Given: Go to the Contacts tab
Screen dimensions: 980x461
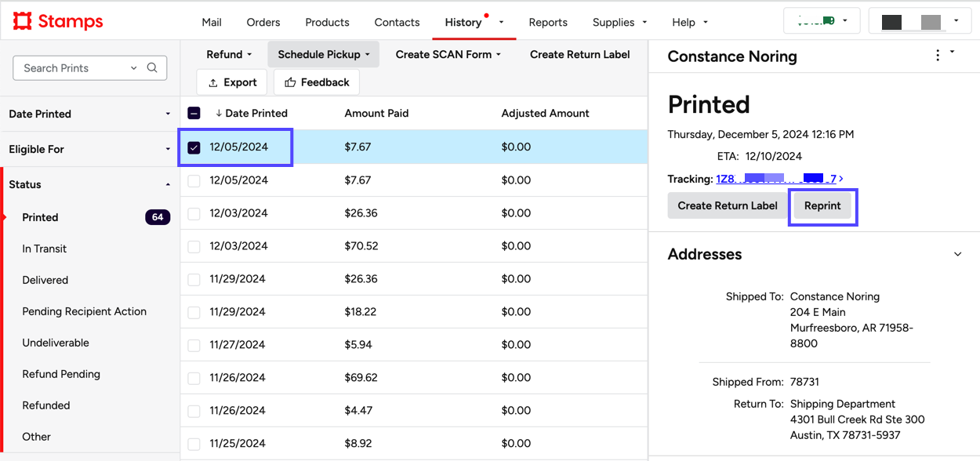Looking at the screenshot, I should tap(397, 22).
